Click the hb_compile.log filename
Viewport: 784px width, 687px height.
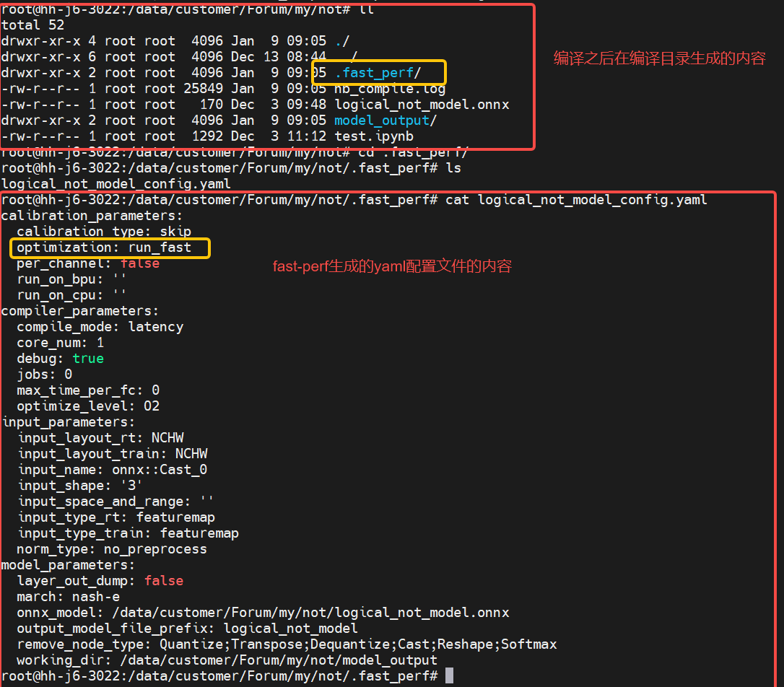[x=390, y=89]
